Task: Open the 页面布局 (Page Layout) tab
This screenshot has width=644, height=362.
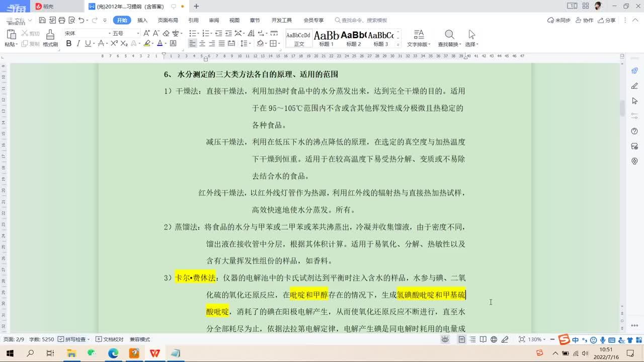Action: pyautogui.click(x=168, y=20)
